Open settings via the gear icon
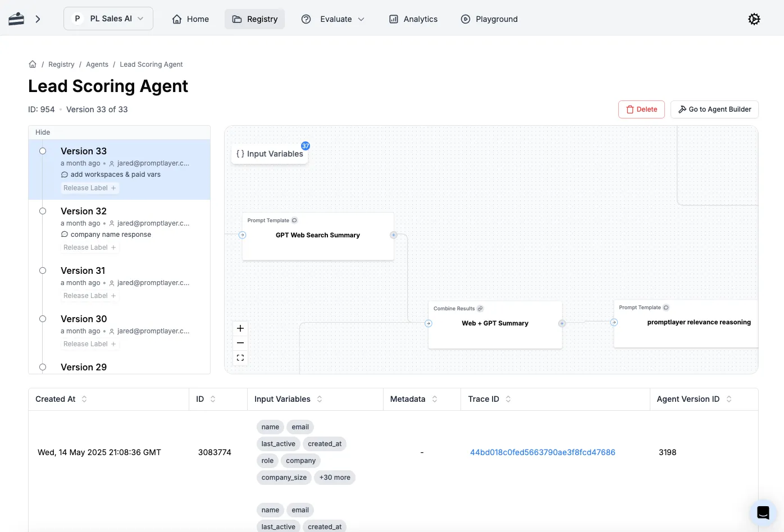Viewport: 784px width, 532px height. 754,19
